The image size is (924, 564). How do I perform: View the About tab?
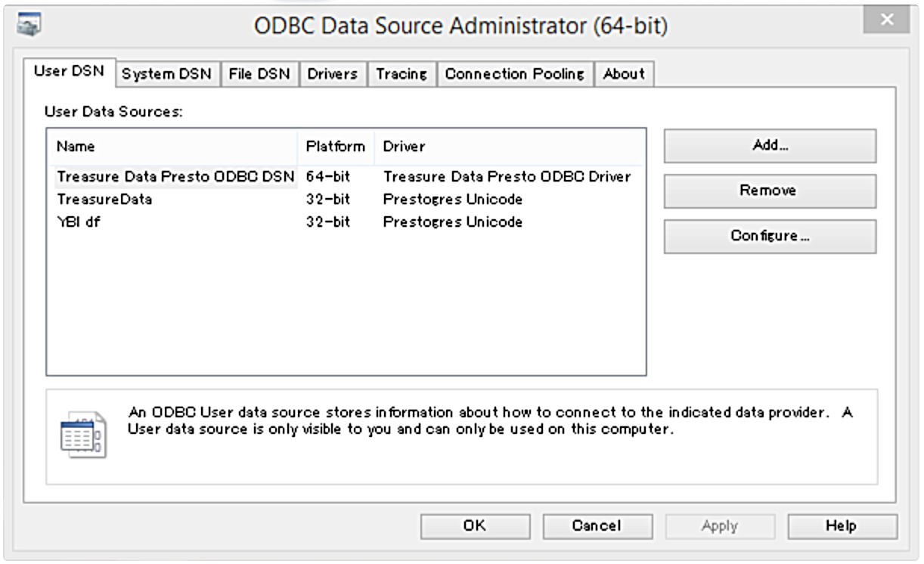pyautogui.click(x=624, y=74)
